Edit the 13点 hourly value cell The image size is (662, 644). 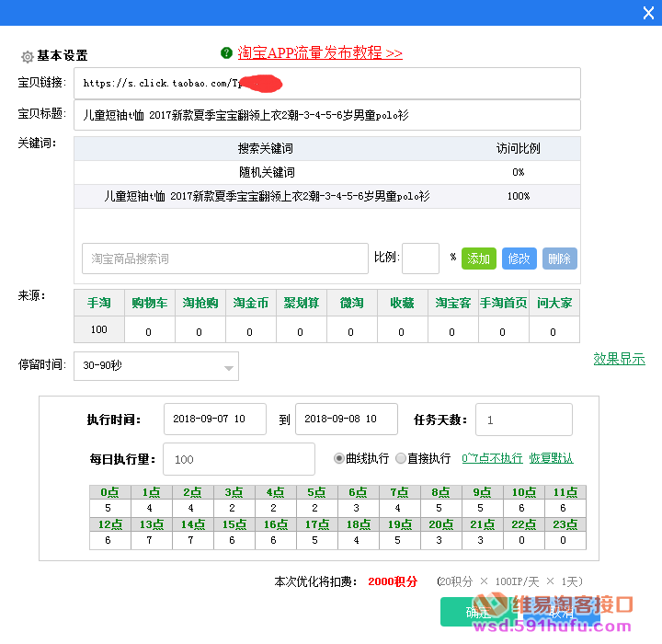(151, 540)
